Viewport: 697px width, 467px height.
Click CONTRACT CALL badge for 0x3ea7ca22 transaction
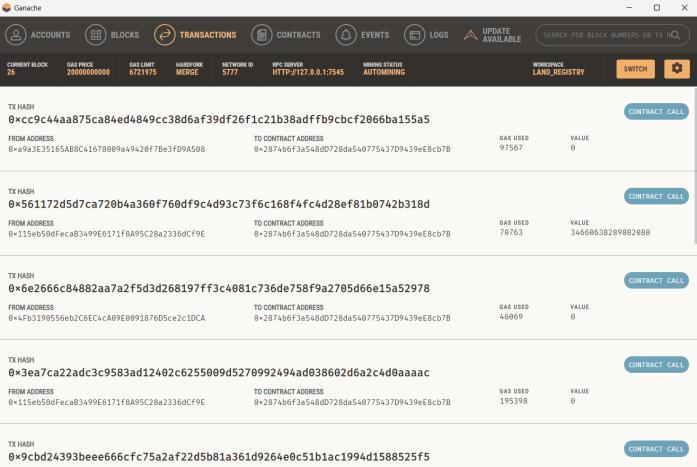656,365
